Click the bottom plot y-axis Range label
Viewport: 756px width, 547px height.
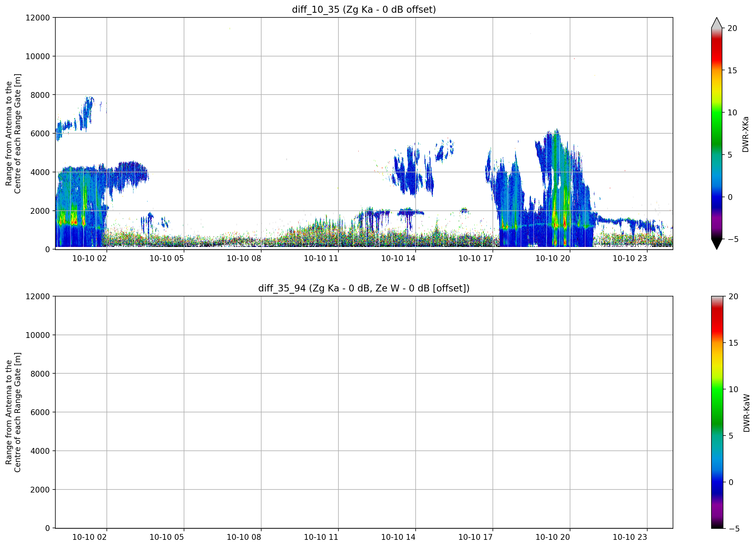point(13,412)
